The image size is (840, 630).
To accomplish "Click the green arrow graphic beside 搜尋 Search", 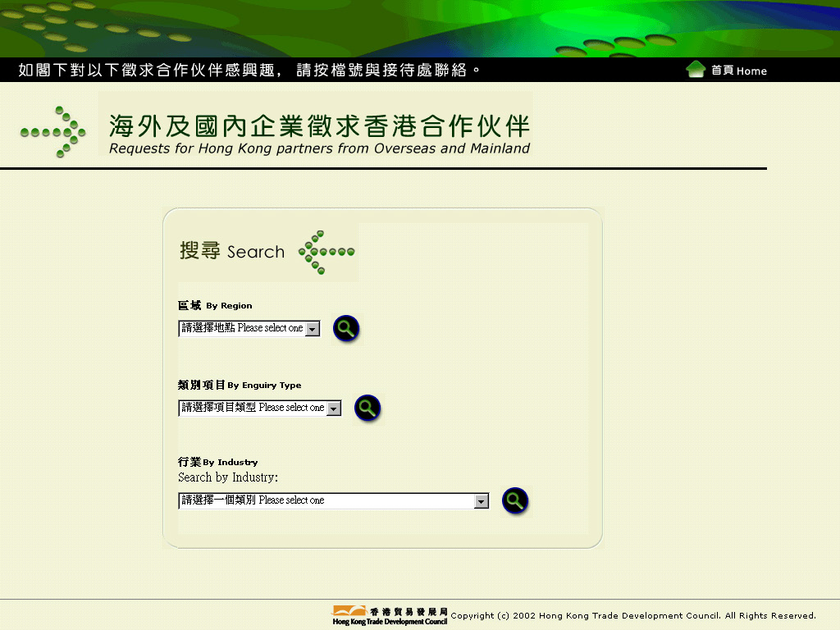I will (x=326, y=252).
